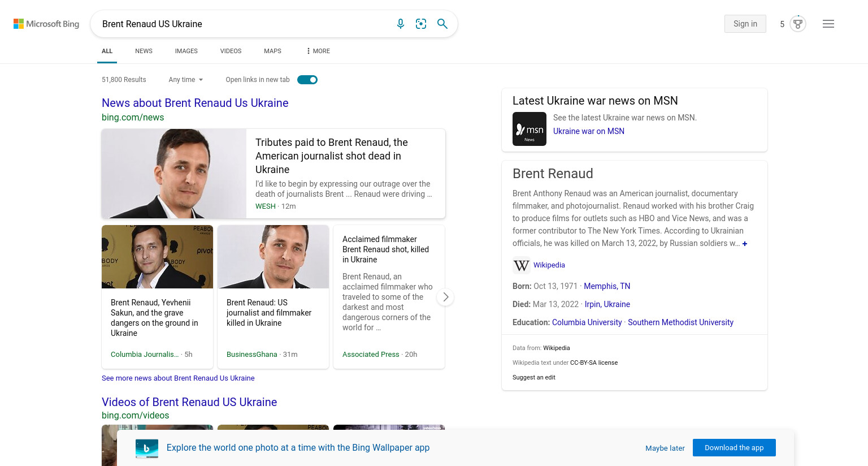The height and width of the screenshot is (466, 868).
Task: Click the Bing Wallpaper app icon
Action: pyautogui.click(x=147, y=448)
